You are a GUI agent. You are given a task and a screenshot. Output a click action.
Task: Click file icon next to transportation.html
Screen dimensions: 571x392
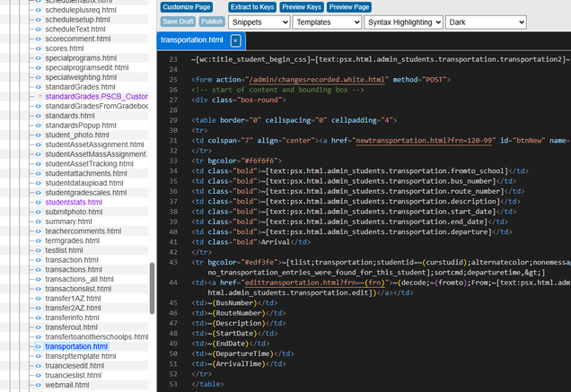coord(38,346)
